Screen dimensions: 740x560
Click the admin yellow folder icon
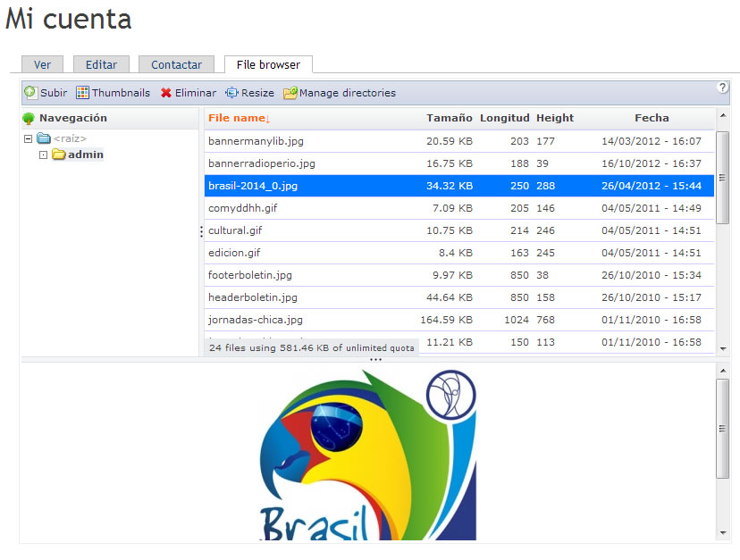(58, 155)
